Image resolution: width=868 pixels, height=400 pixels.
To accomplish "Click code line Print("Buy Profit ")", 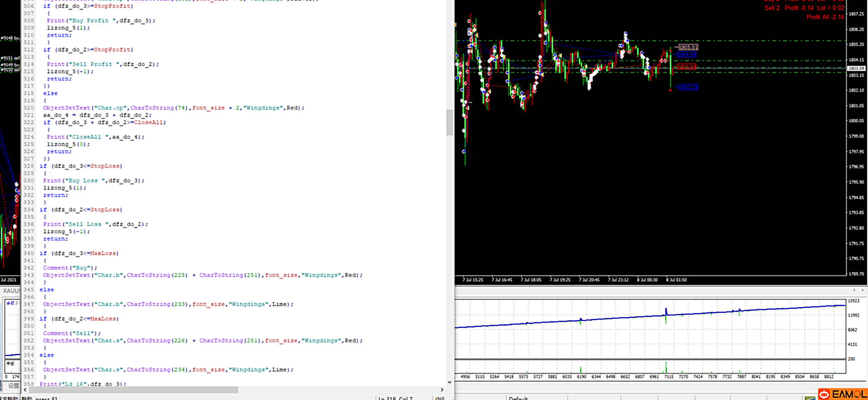I will pyautogui.click(x=101, y=20).
